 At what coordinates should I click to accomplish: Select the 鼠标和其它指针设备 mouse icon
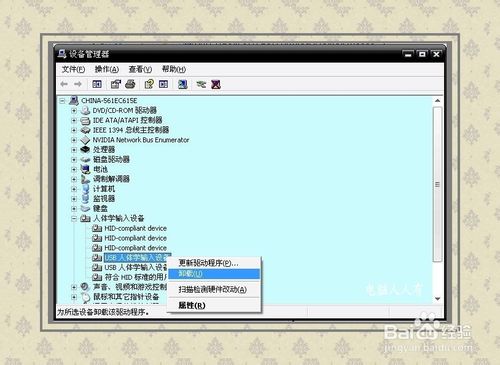tap(86, 297)
